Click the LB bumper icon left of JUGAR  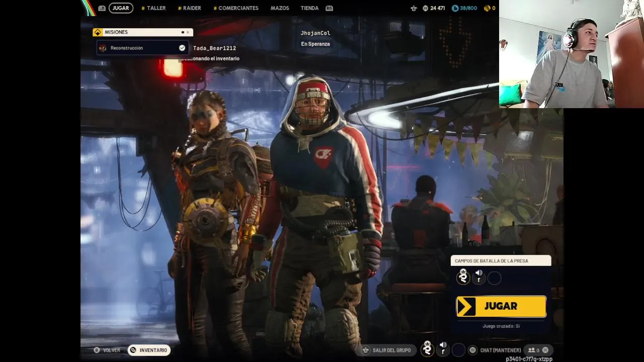(x=102, y=8)
